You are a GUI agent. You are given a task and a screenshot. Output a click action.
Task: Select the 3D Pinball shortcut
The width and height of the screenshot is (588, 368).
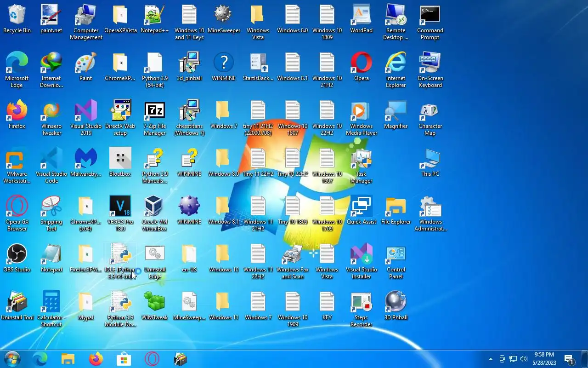tap(396, 306)
